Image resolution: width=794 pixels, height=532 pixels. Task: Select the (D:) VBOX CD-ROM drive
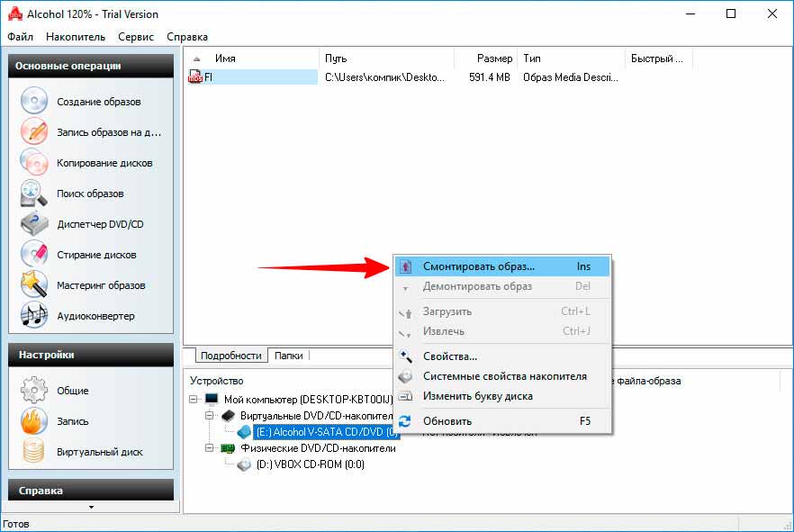pos(310,464)
